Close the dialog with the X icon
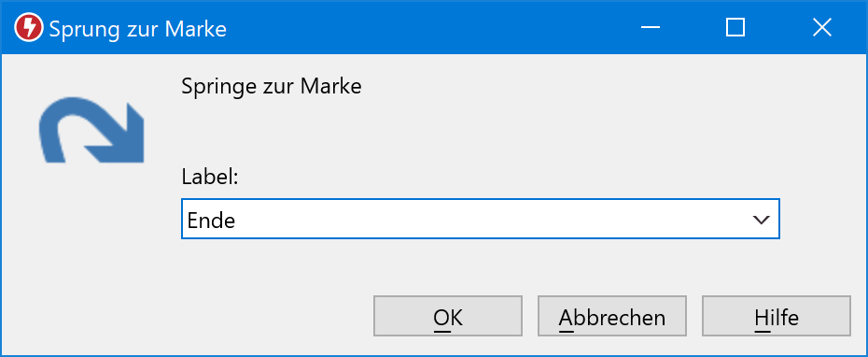The height and width of the screenshot is (357, 868). click(x=822, y=27)
